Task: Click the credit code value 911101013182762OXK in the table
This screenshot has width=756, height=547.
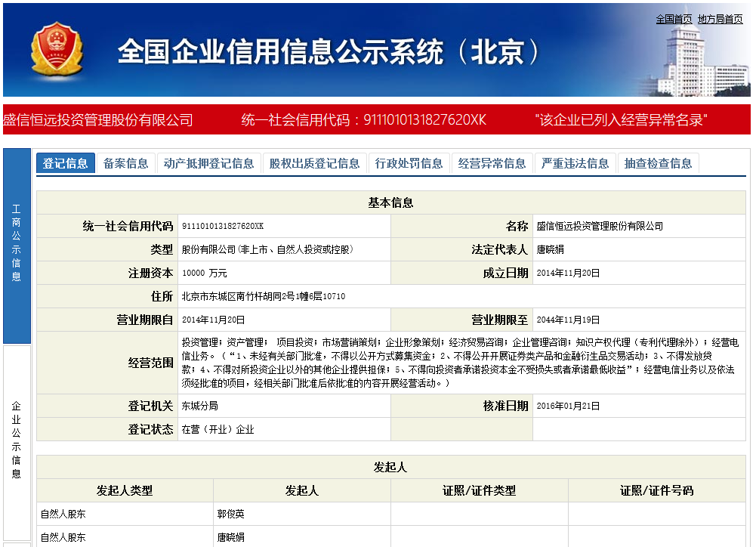Action: [x=223, y=226]
